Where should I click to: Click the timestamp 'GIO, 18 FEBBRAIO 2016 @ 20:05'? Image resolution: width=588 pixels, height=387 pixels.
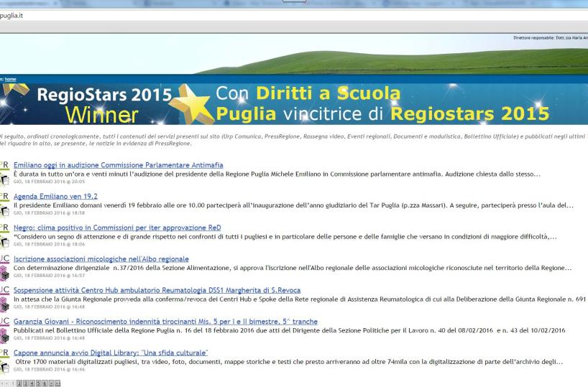coord(49,182)
